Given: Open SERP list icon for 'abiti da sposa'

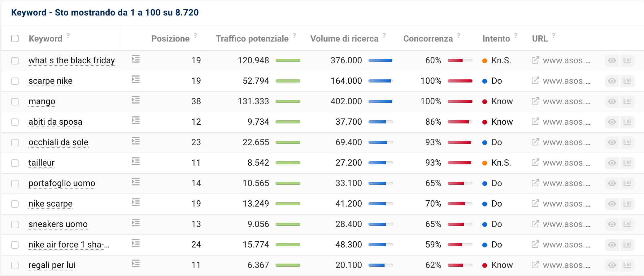Looking at the screenshot, I should 136,120.
